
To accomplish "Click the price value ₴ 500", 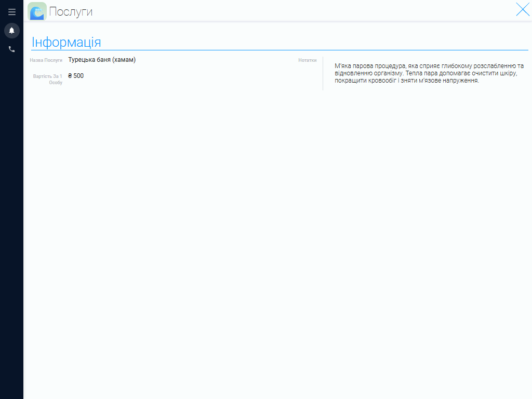I will (x=76, y=76).
